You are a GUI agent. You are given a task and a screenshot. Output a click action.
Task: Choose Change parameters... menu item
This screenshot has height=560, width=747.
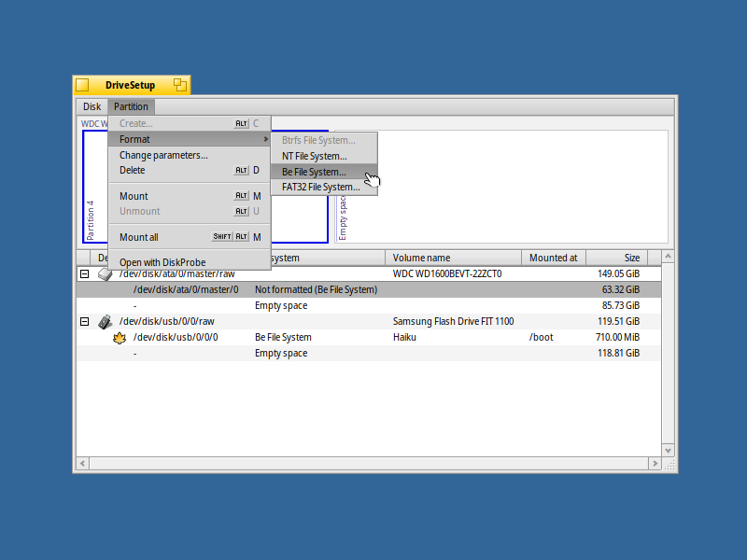pos(190,155)
